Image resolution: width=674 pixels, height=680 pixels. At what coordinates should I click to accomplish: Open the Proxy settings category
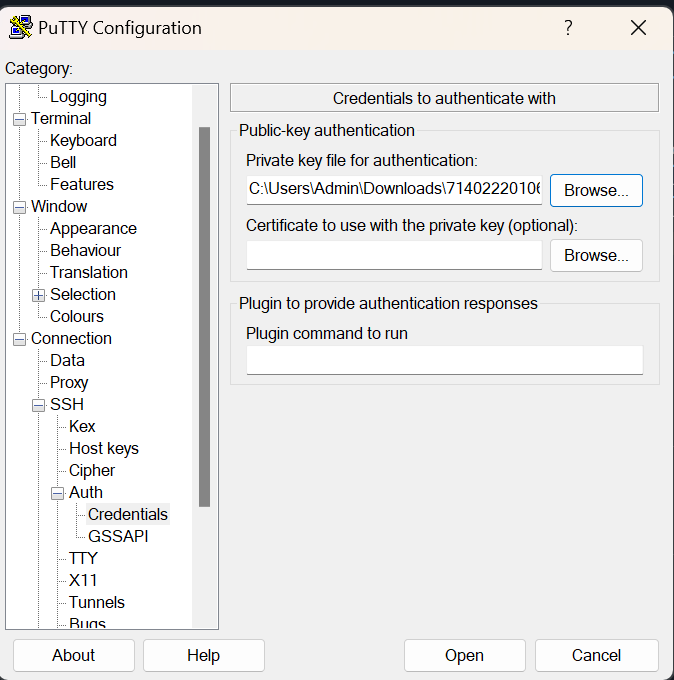[69, 382]
